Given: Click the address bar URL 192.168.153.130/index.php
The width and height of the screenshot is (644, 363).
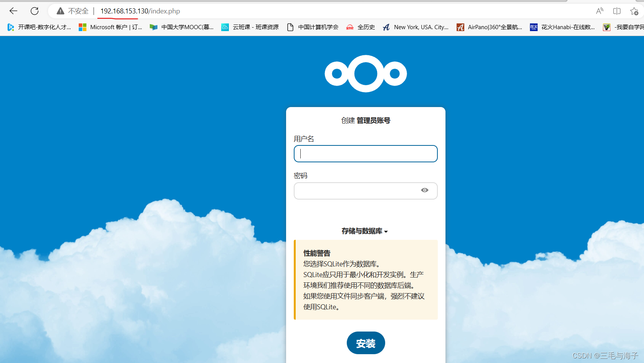Looking at the screenshot, I should tap(140, 11).
